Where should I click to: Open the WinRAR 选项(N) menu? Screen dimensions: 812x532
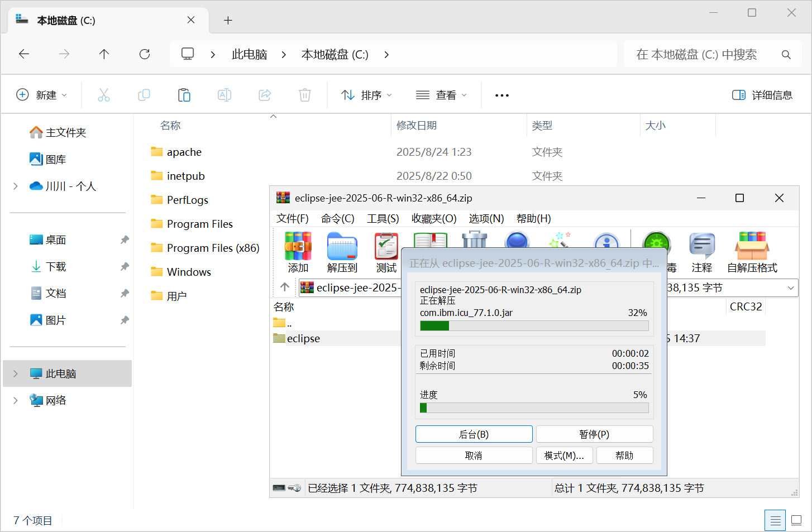(x=486, y=218)
